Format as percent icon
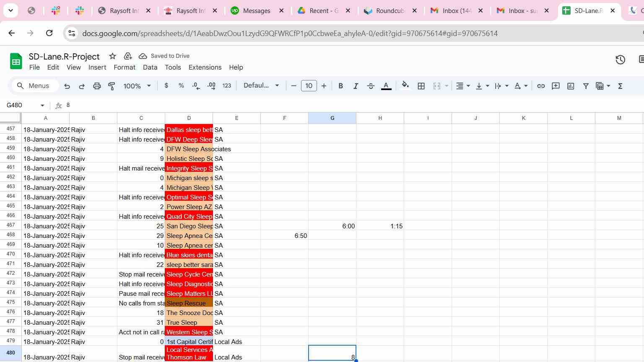The width and height of the screenshot is (644, 362). [181, 86]
